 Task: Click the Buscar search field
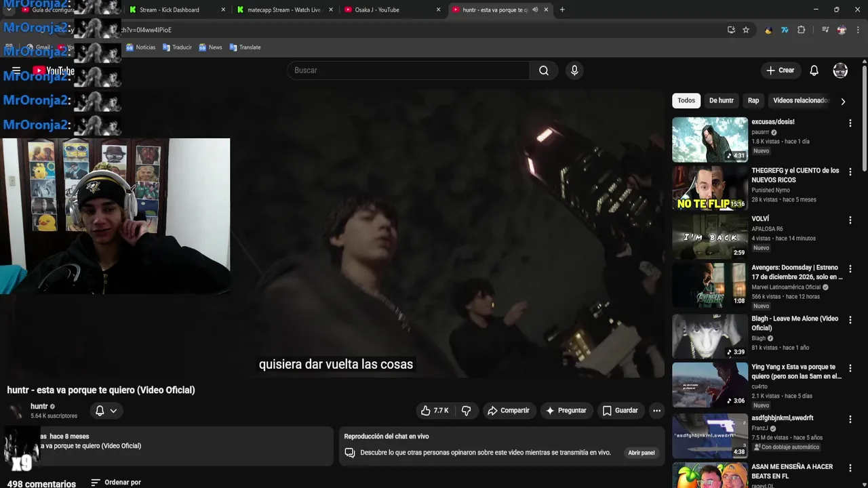point(409,70)
